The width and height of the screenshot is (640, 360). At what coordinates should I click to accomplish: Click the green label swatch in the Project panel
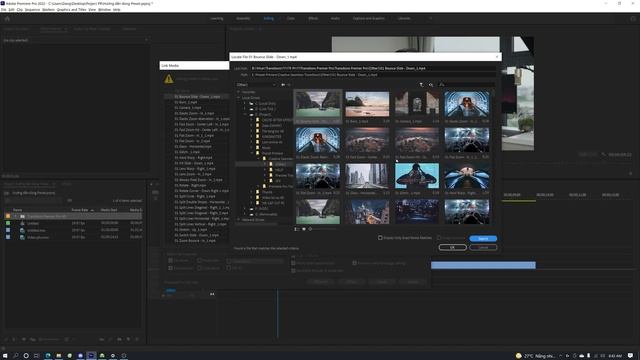(8, 223)
